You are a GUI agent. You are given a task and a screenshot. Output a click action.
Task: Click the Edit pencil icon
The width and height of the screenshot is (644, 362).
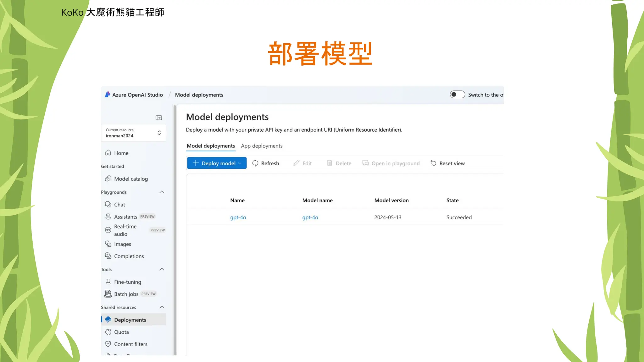click(x=296, y=163)
